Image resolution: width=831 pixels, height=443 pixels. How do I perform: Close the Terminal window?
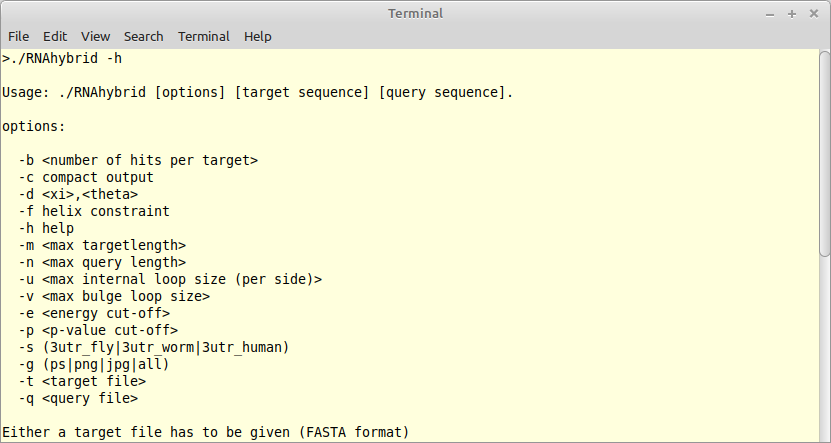pyautogui.click(x=814, y=14)
